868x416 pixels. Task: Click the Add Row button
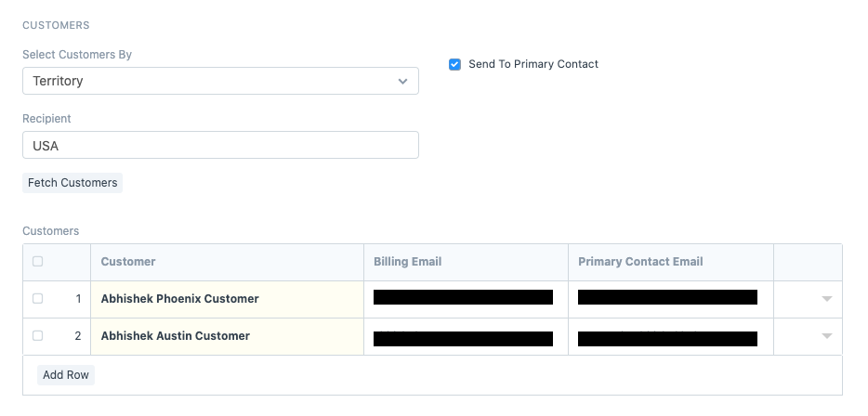point(66,375)
